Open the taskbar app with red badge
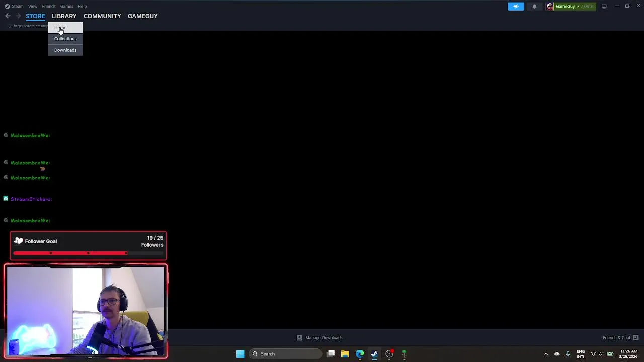 (389, 354)
